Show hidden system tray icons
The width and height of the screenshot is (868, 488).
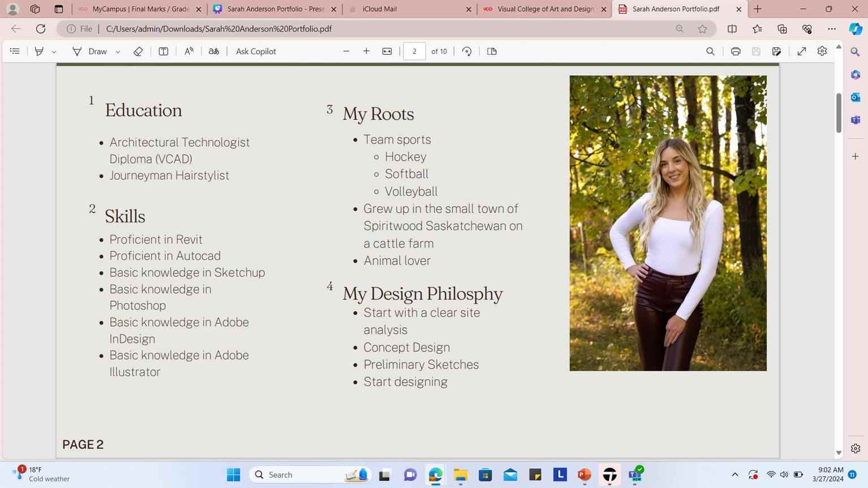[x=734, y=474]
